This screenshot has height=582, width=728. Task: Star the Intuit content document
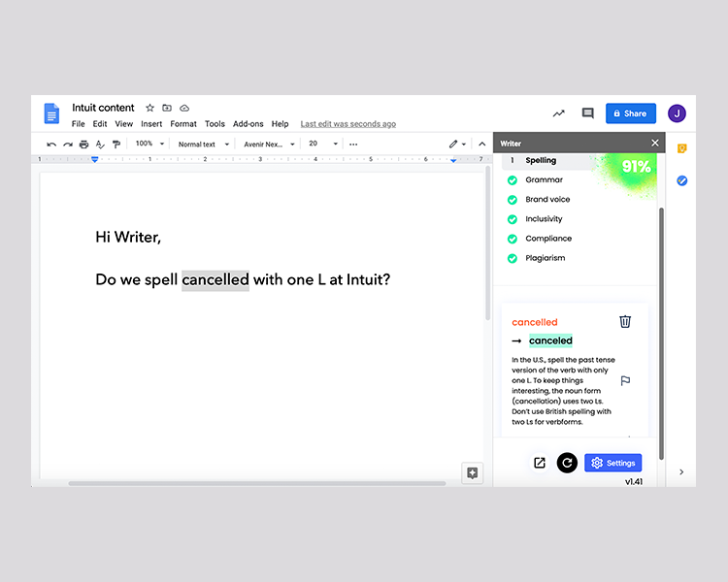(x=149, y=108)
